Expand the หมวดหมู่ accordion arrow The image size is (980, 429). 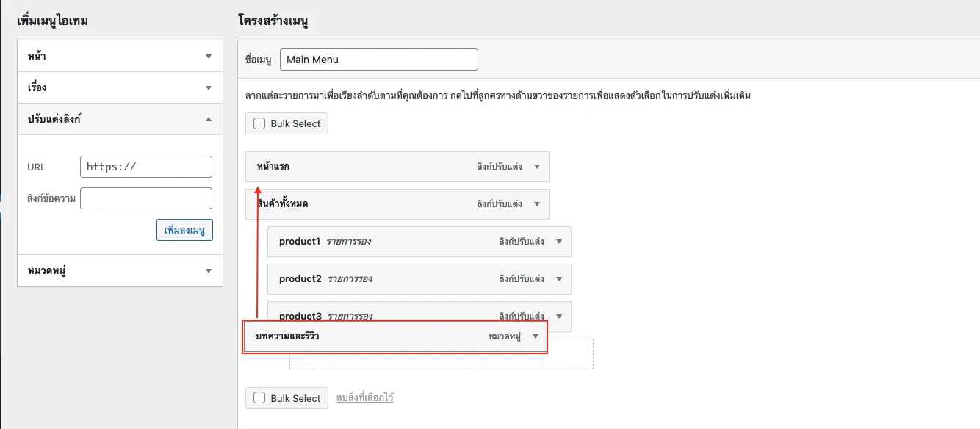209,271
